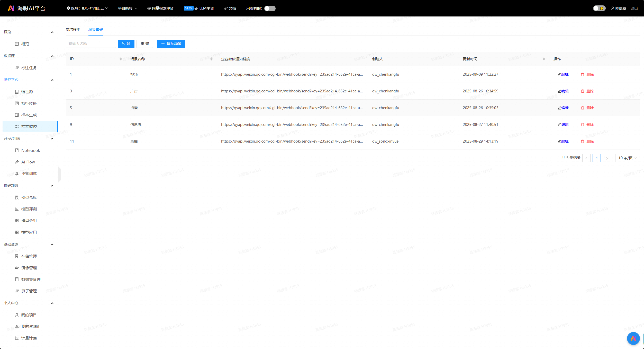Open the 区域 IDC-广州汇云 dropdown
The height and width of the screenshot is (349, 644).
87,8
